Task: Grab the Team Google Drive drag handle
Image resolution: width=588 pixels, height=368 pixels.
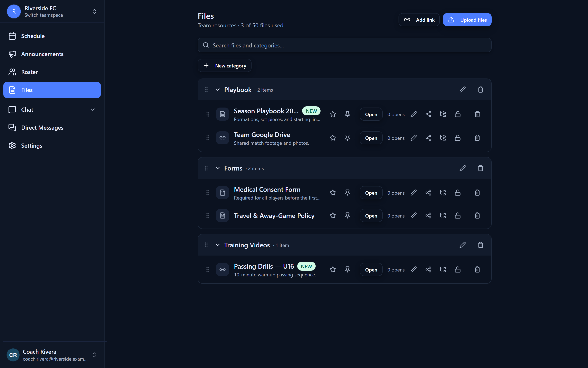Action: pos(208,138)
